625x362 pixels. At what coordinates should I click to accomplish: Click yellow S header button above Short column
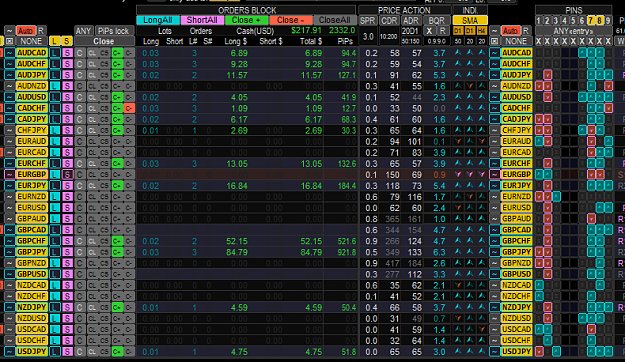67,41
